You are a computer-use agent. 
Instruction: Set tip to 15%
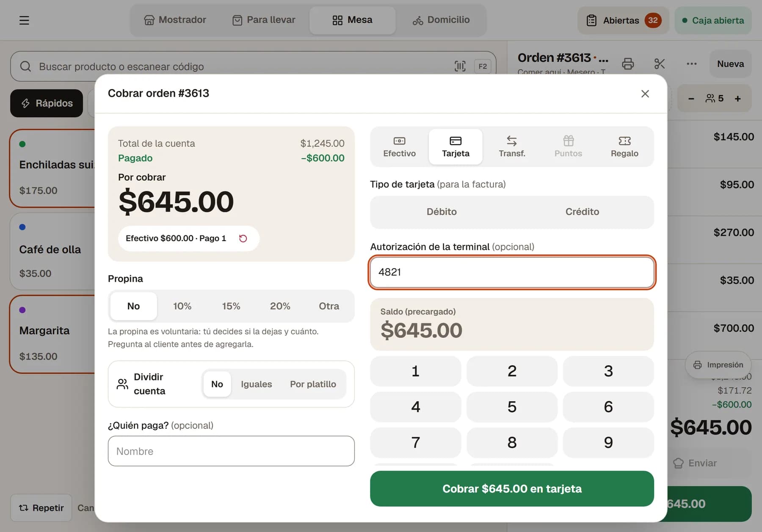[231, 306]
